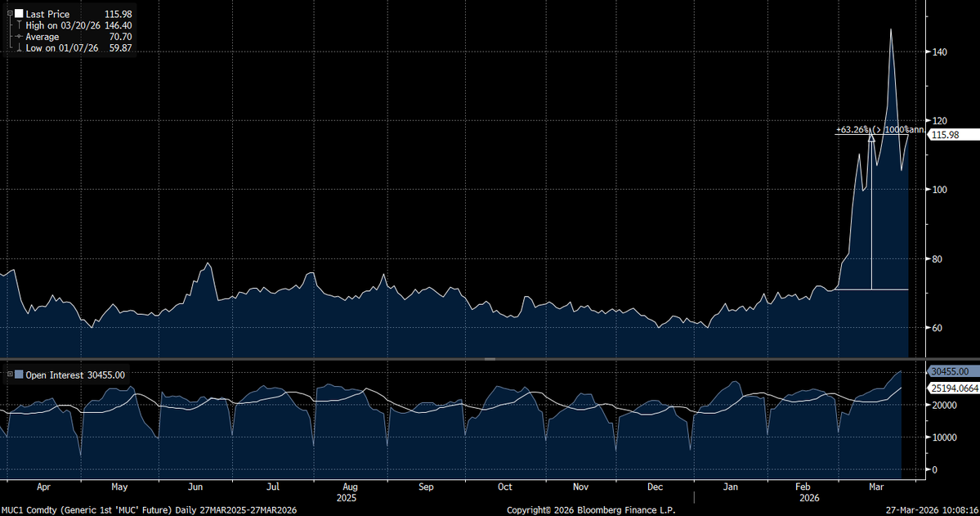980x516 pixels.
Task: Click the panel divider grip handle
Action: [490, 360]
